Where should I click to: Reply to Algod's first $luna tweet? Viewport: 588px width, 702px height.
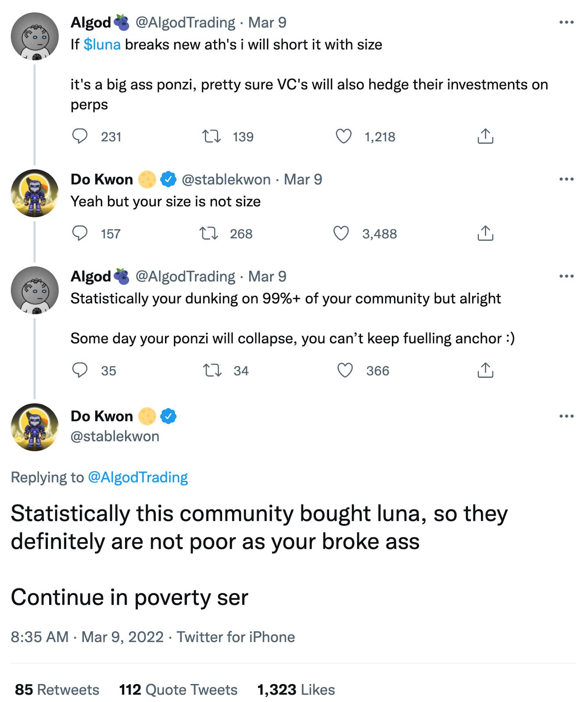pos(80,136)
